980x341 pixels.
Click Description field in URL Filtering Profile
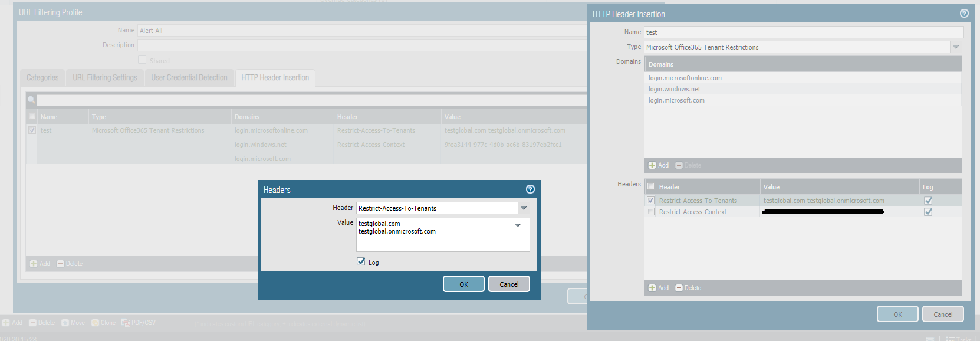click(362, 45)
